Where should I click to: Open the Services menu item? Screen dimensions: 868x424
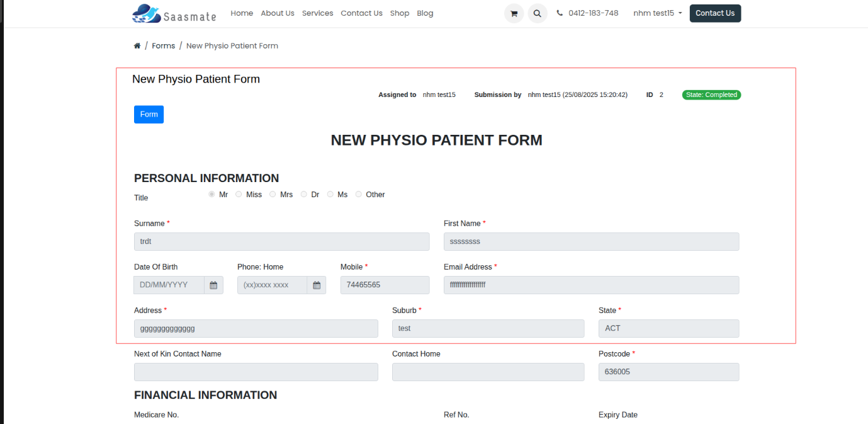pyautogui.click(x=317, y=13)
